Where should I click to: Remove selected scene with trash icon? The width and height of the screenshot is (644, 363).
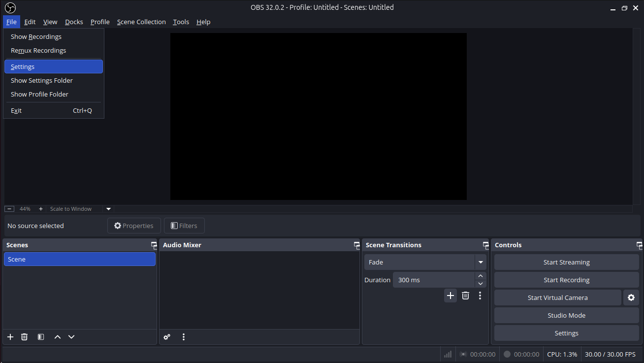coord(24,337)
